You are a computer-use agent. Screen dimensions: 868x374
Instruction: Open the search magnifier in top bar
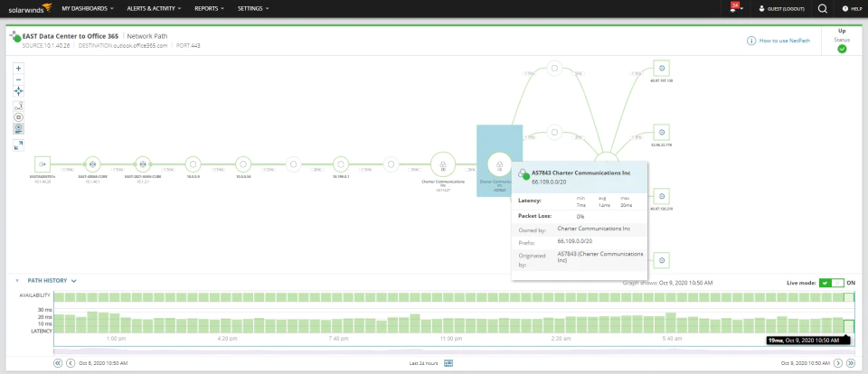823,8
